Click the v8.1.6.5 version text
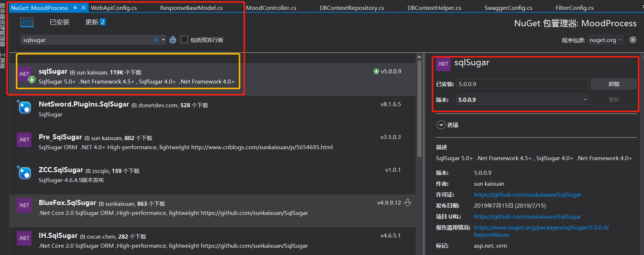 (x=390, y=104)
